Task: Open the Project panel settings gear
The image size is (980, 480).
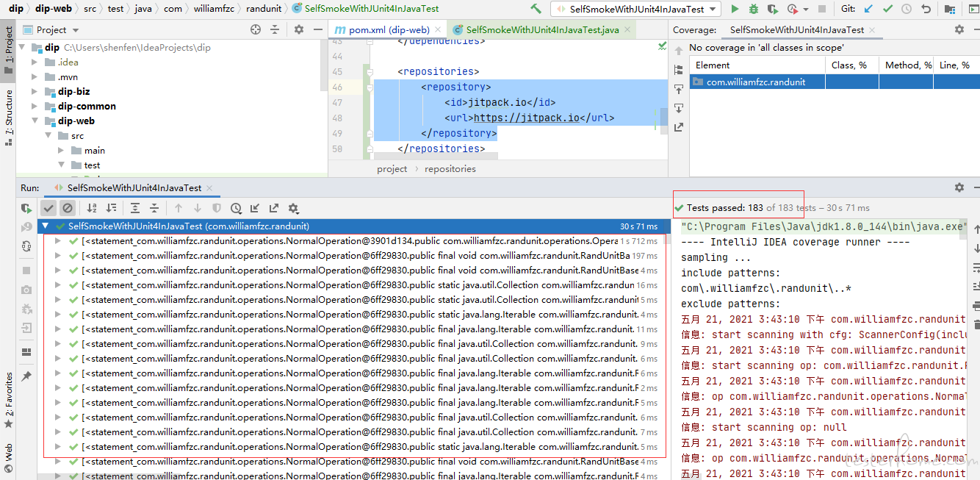Action: pyautogui.click(x=299, y=29)
